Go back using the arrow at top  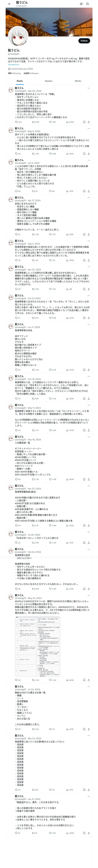[9, 4]
